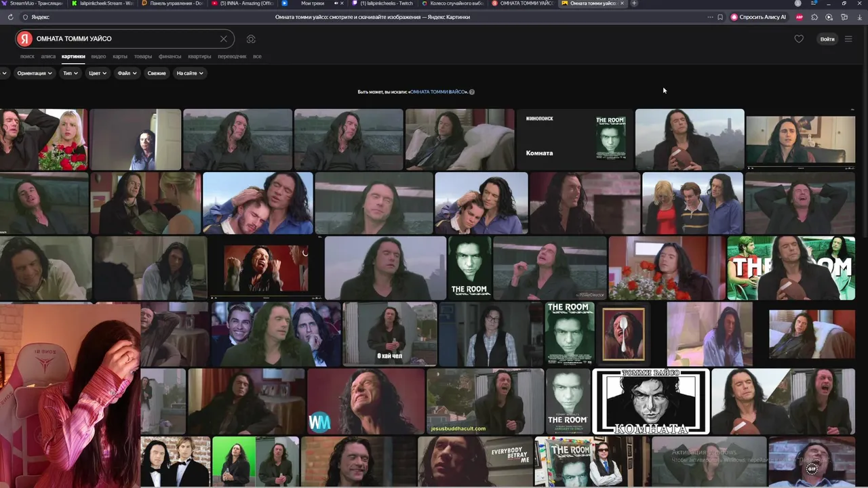Switch to поиск tab
868x488 pixels.
(x=27, y=56)
